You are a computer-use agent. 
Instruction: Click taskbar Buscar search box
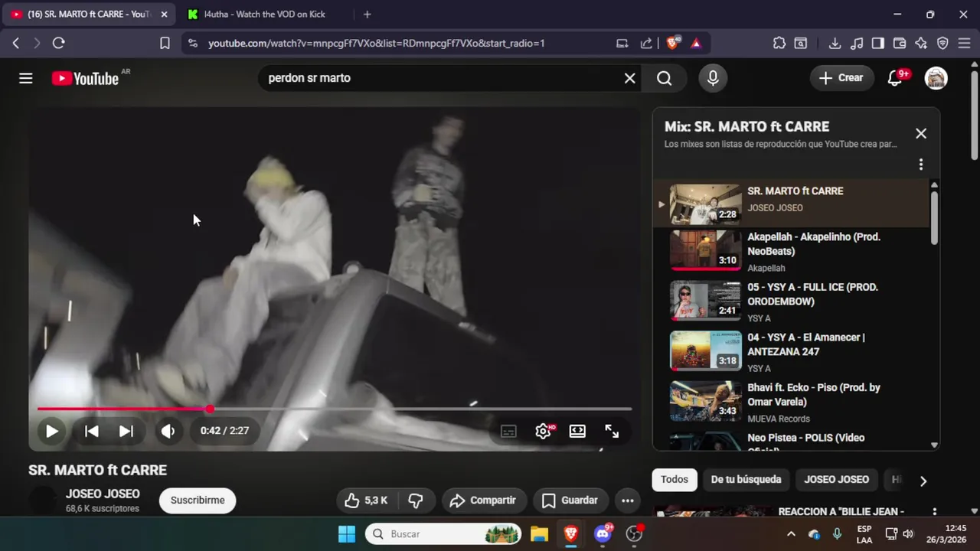point(443,534)
